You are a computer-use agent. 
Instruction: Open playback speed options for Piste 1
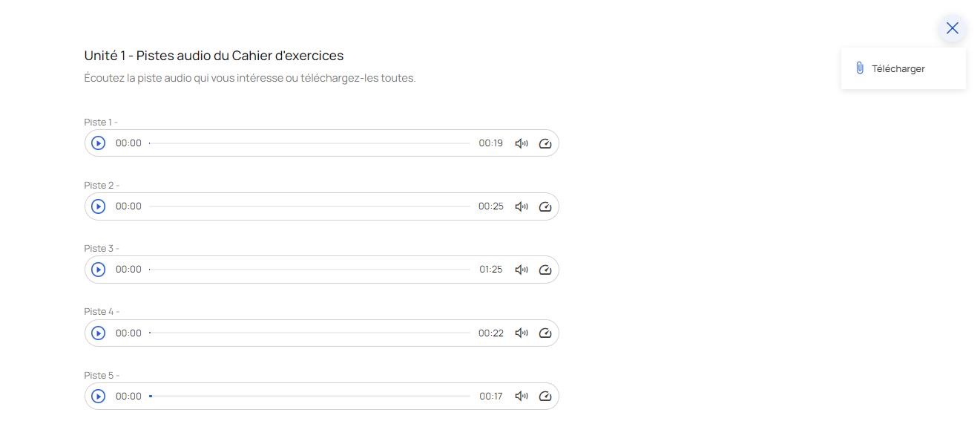pos(545,143)
